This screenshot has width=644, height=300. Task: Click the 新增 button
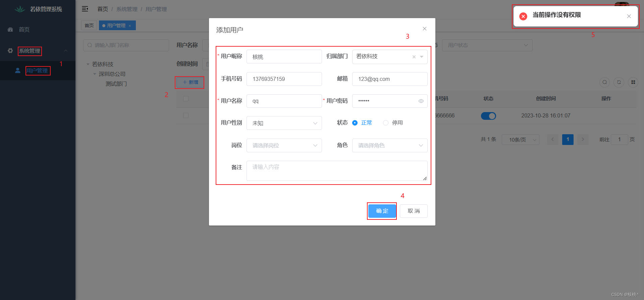pyautogui.click(x=190, y=82)
